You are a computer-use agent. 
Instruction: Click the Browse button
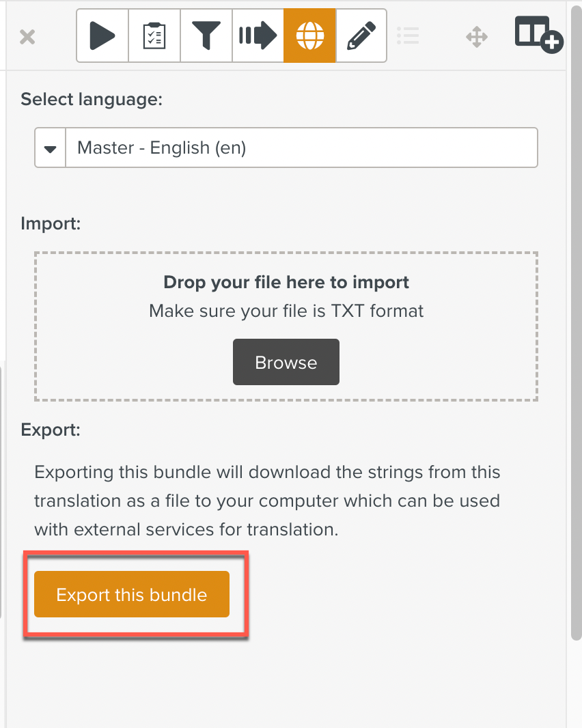[x=286, y=362]
